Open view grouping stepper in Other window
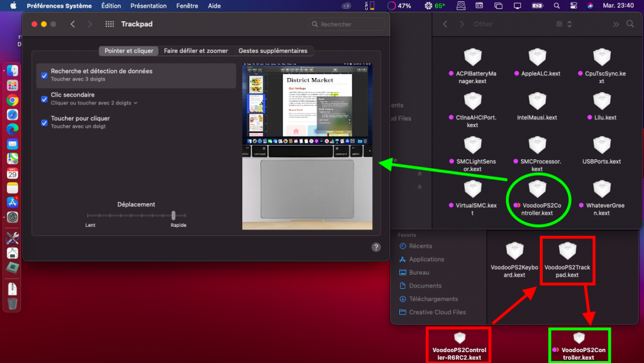The width and height of the screenshot is (644, 363). click(x=569, y=25)
